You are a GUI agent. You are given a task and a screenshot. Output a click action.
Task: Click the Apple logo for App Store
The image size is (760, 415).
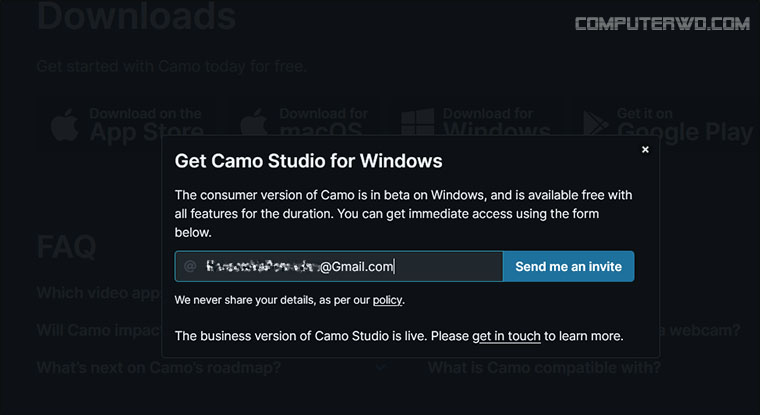coord(65,125)
